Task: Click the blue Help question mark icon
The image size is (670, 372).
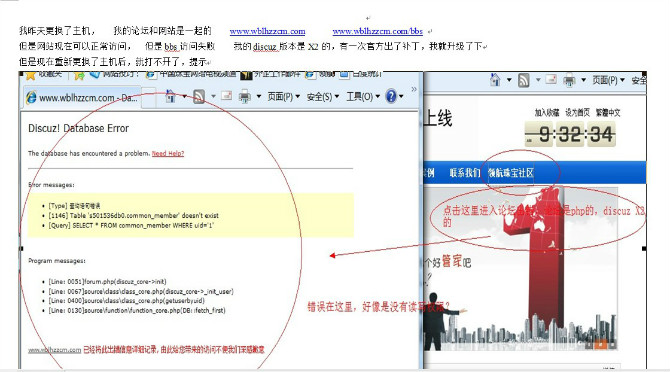Action: pos(391,96)
